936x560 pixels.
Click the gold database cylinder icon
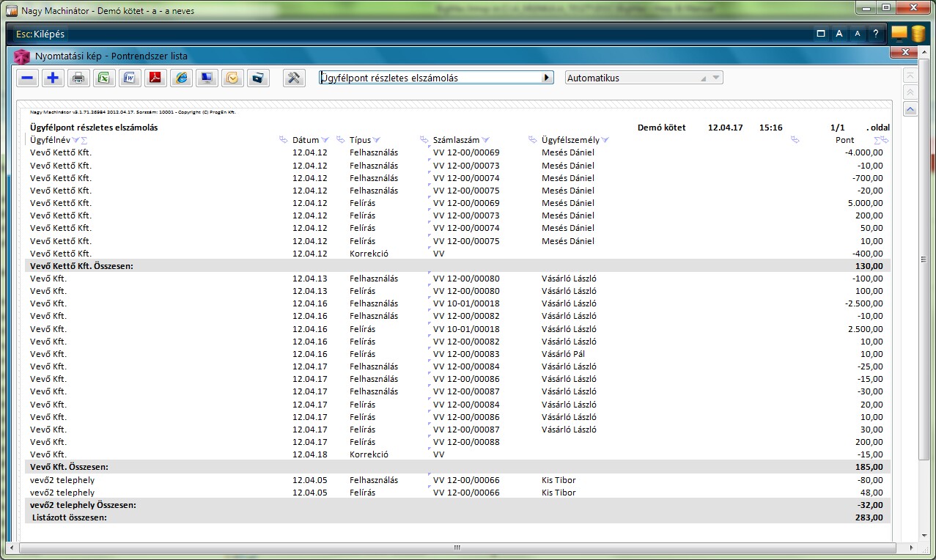click(x=918, y=34)
